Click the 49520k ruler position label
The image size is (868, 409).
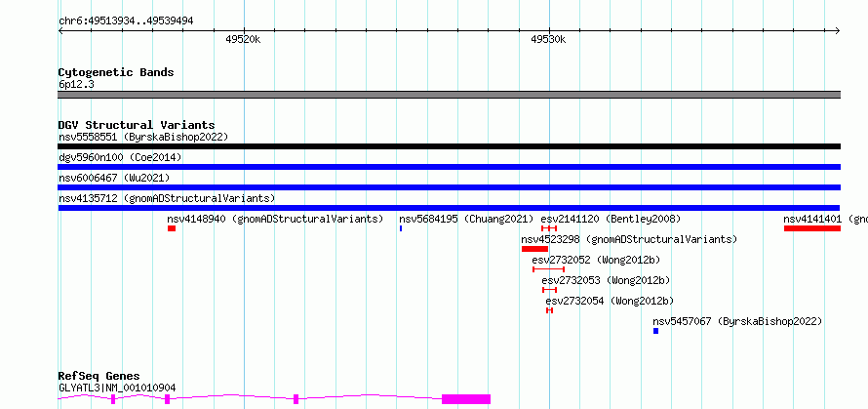point(243,39)
